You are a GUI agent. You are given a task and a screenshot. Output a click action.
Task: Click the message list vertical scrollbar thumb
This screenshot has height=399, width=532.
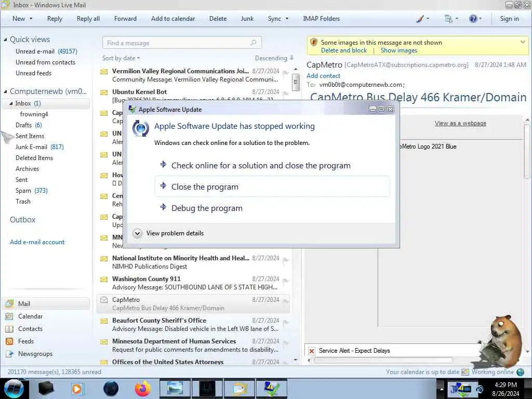click(x=296, y=82)
